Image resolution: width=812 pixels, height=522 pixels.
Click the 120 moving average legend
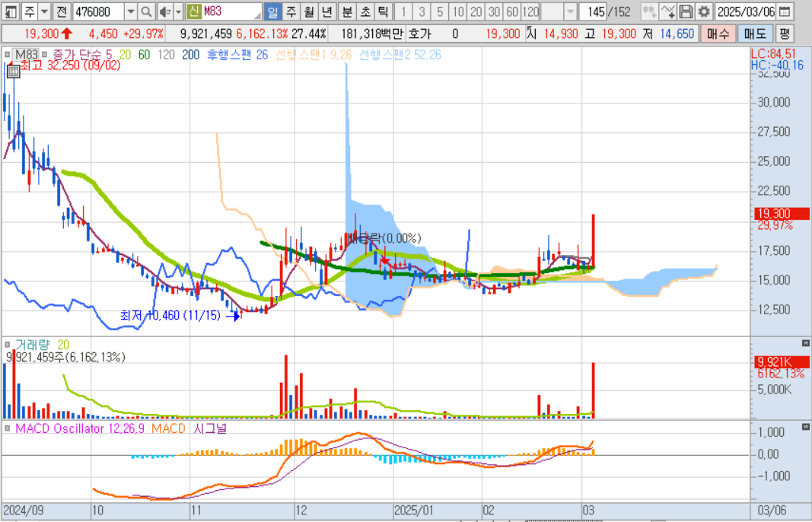click(x=166, y=54)
